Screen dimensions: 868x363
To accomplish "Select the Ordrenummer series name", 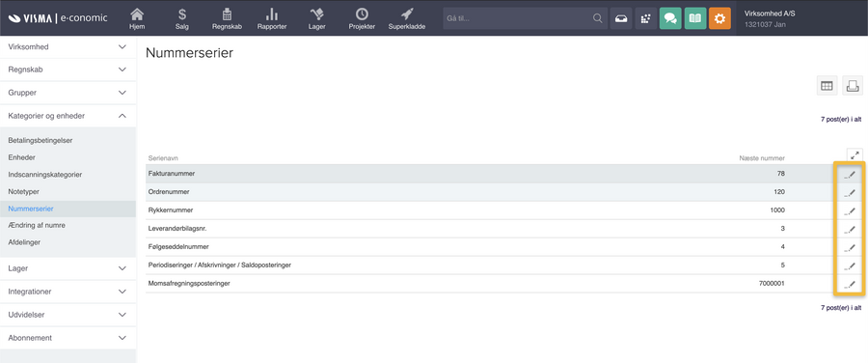I will point(169,192).
